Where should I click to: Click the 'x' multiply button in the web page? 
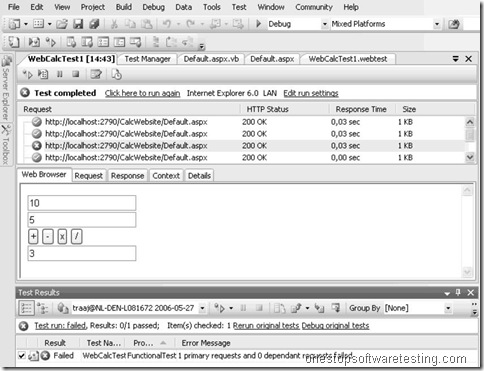point(62,236)
